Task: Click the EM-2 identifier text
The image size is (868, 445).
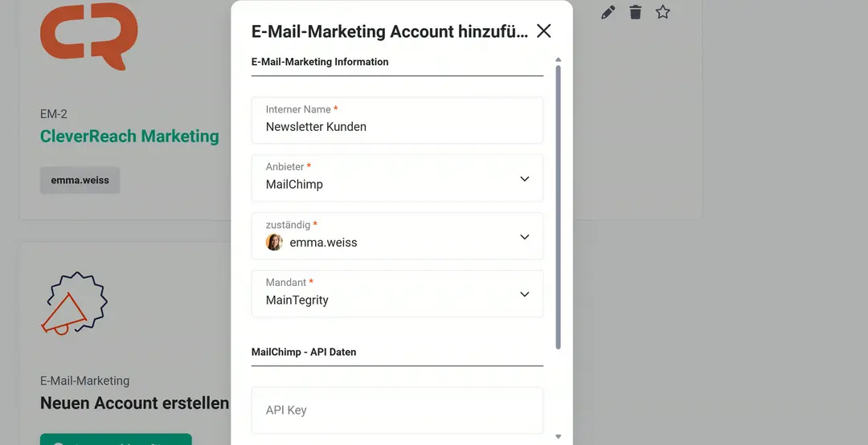Action: tap(54, 114)
